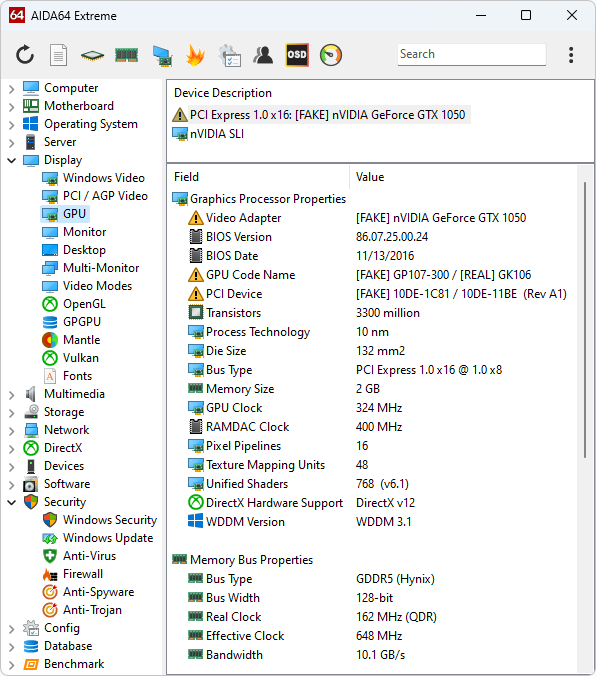The height and width of the screenshot is (676, 596).
Task: Click the Search input field
Action: (472, 54)
